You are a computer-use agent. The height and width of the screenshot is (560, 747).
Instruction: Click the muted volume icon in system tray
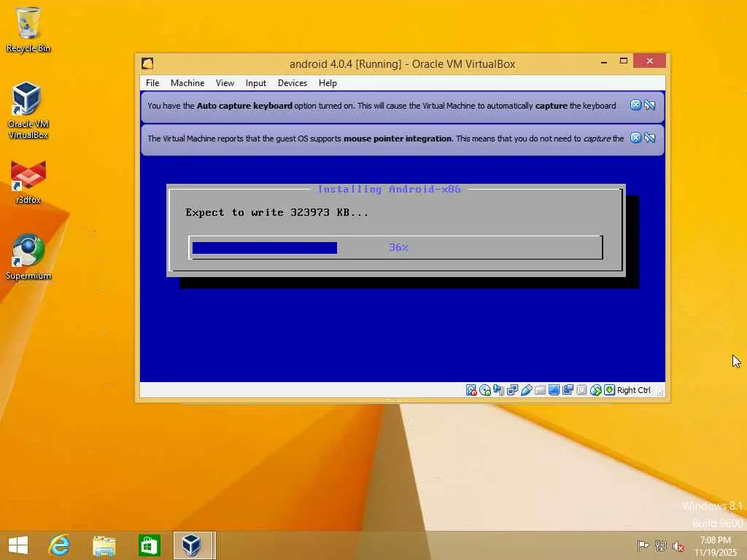coord(678,545)
